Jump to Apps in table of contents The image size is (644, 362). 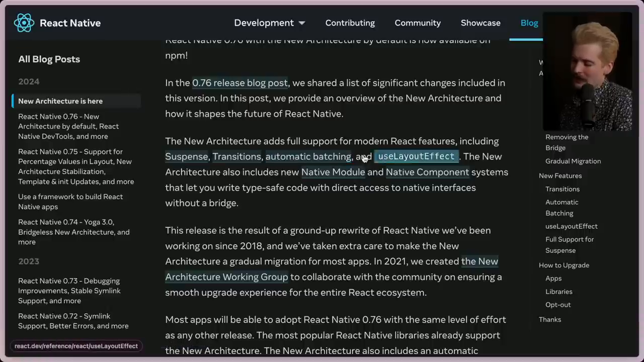coord(553,278)
